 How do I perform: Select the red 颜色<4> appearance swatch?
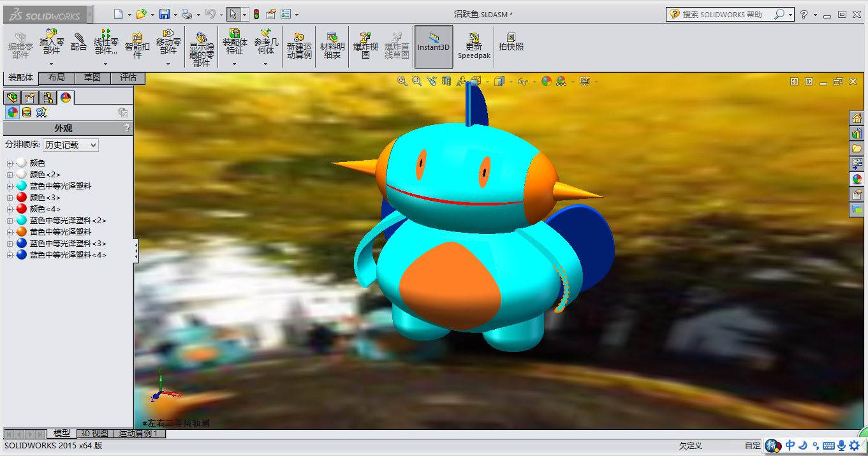pos(22,209)
